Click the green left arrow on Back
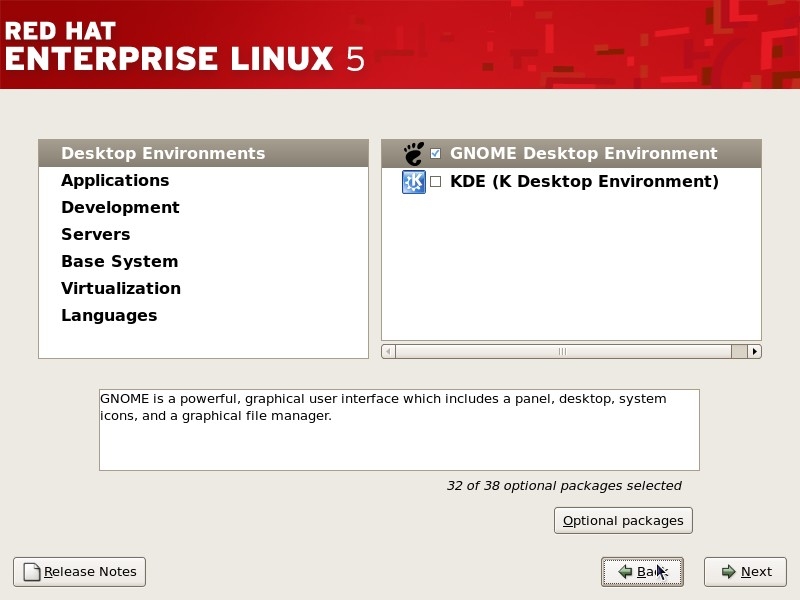The height and width of the screenshot is (600, 800). tap(626, 571)
